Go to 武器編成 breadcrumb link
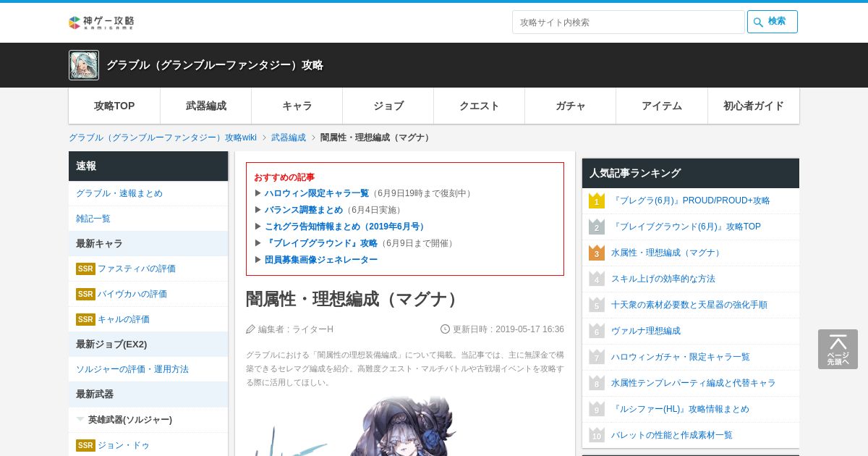This screenshot has width=868, height=456. (289, 138)
